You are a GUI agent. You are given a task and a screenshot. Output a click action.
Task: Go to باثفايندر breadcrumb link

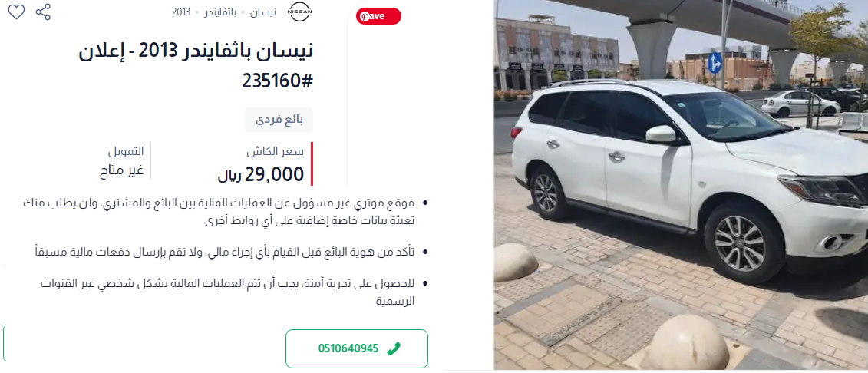coord(221,12)
